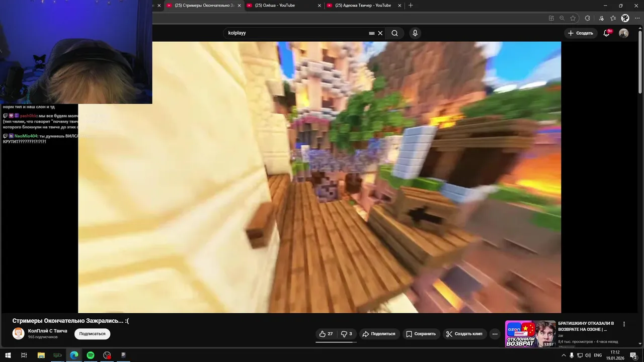644x362 pixels.
Task: Click video title Стримеры Окончательно Зажрались
Action: [70, 321]
